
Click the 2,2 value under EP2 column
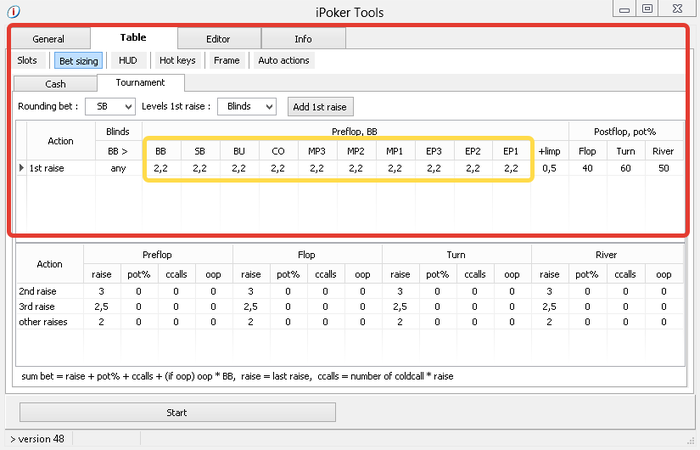tap(473, 168)
